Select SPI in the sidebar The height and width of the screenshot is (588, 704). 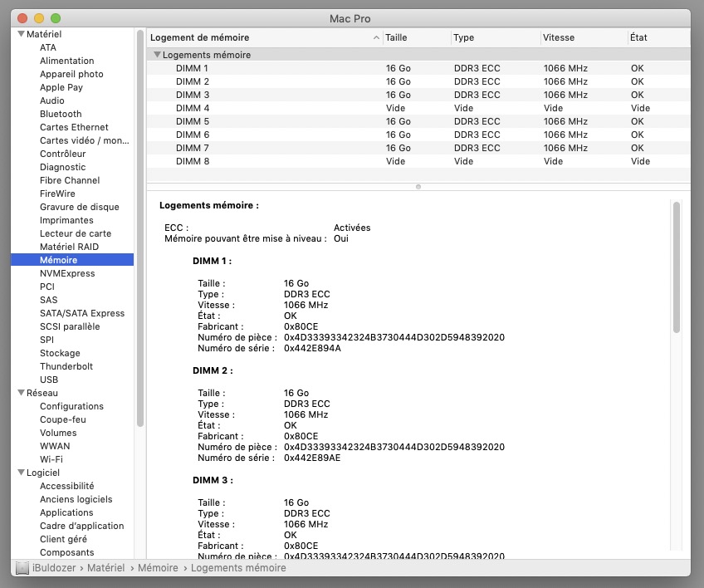[46, 340]
